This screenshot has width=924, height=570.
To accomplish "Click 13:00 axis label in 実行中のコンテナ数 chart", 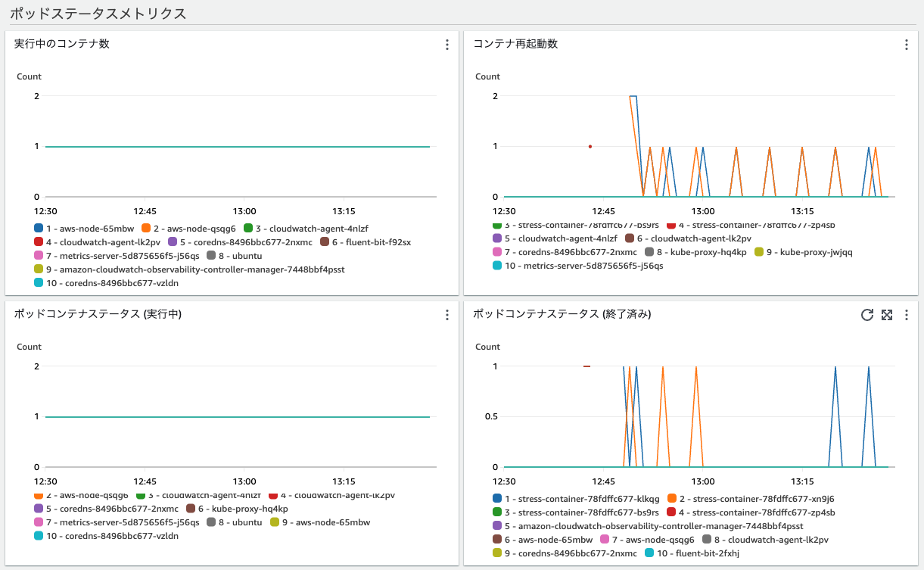I will [x=244, y=211].
